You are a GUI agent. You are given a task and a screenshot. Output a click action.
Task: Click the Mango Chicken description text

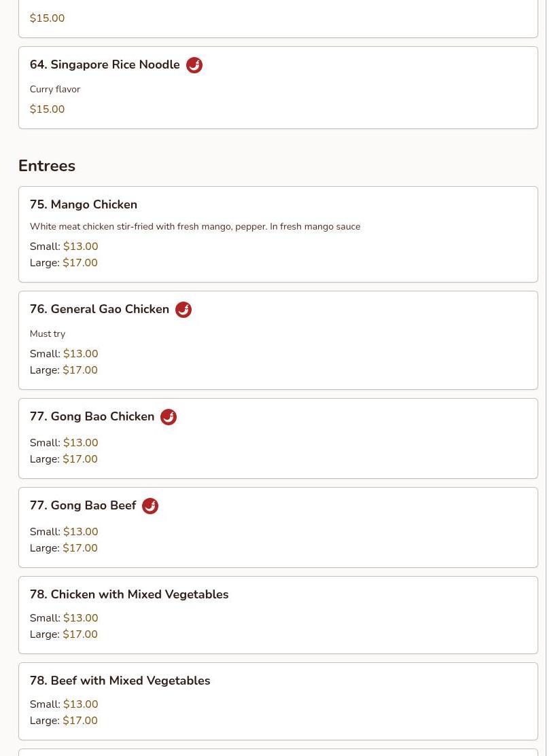click(x=195, y=226)
